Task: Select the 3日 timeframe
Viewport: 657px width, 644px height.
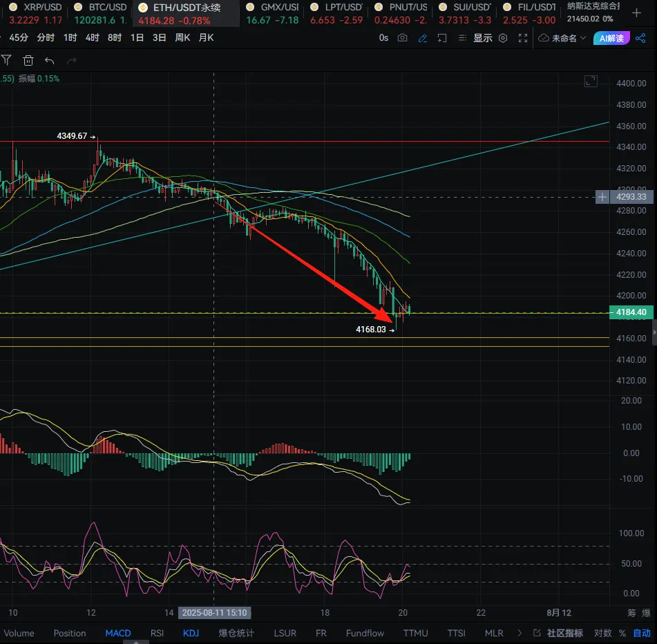Action: click(x=159, y=38)
